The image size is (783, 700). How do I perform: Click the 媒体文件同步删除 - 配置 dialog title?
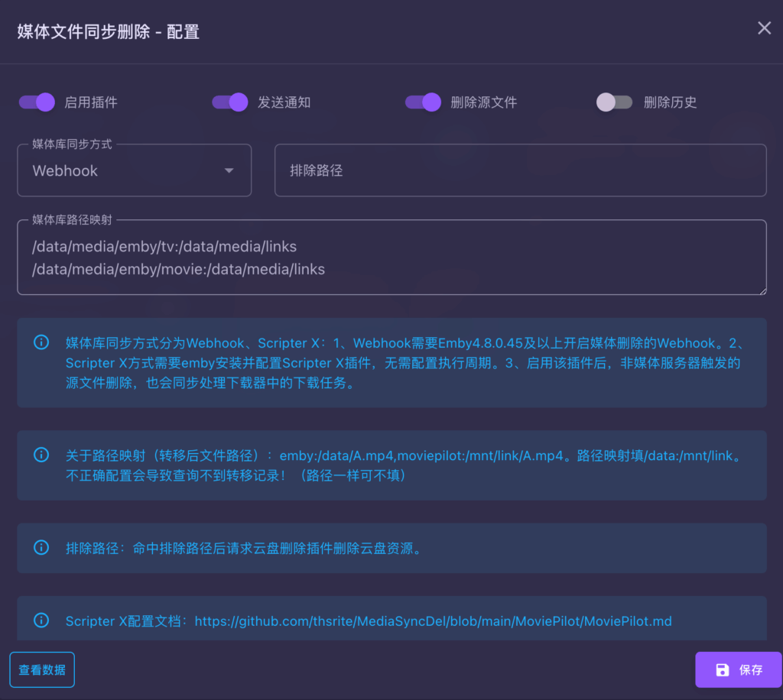click(x=109, y=31)
